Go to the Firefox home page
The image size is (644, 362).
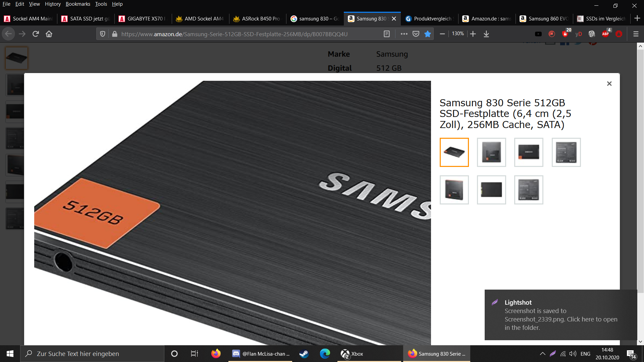[49, 34]
